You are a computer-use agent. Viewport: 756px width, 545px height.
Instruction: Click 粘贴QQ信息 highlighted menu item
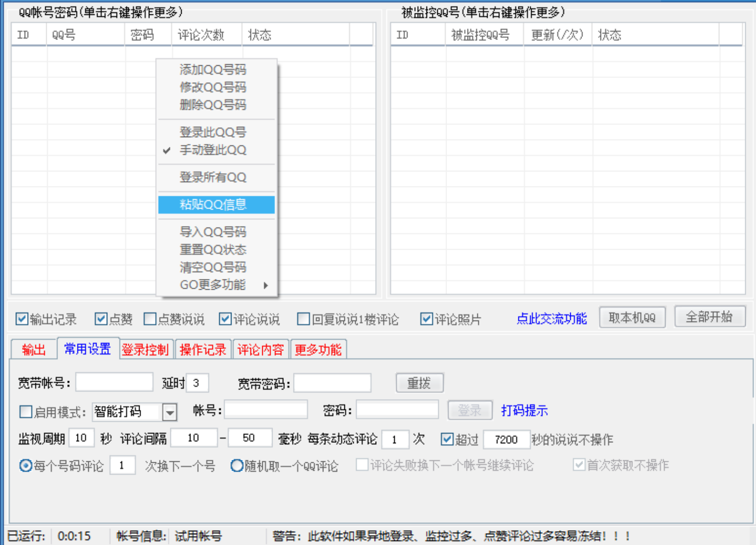click(216, 204)
